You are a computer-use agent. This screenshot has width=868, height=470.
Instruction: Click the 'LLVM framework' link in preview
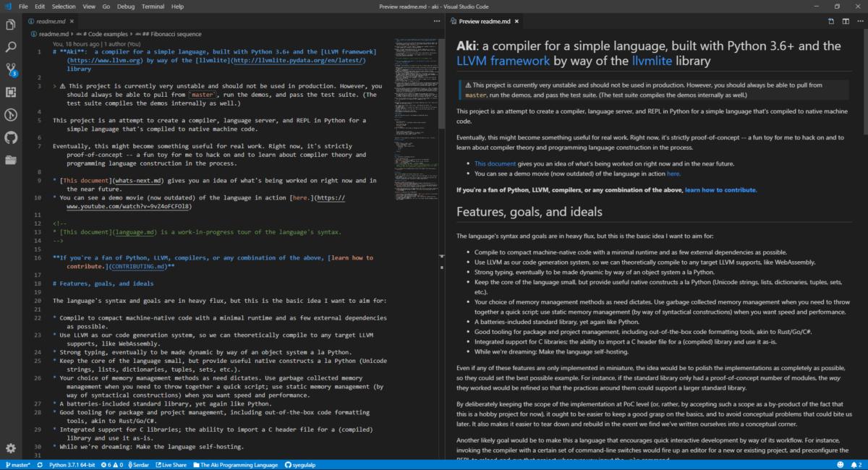tap(503, 61)
